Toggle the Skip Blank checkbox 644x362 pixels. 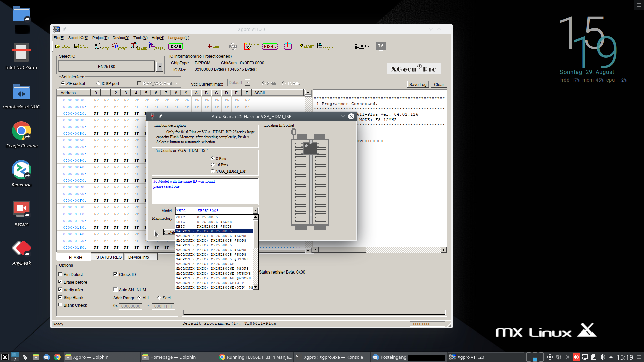[x=60, y=297]
